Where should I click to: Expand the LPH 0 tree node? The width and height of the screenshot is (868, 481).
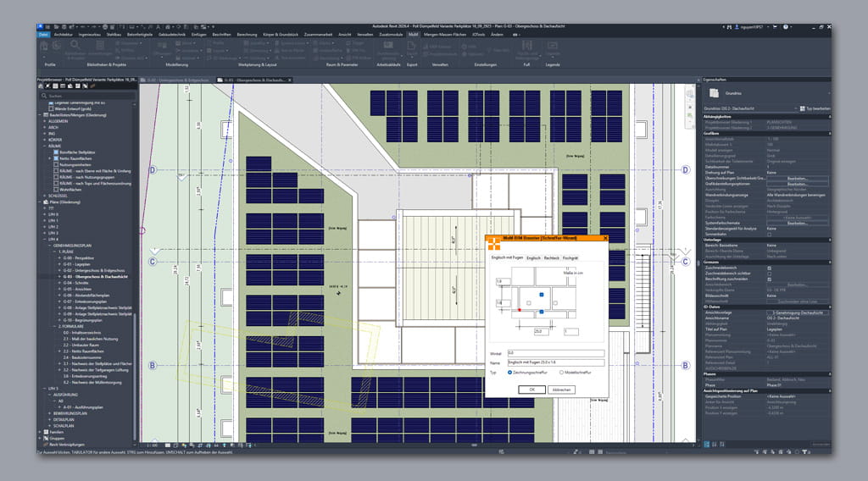coord(45,214)
